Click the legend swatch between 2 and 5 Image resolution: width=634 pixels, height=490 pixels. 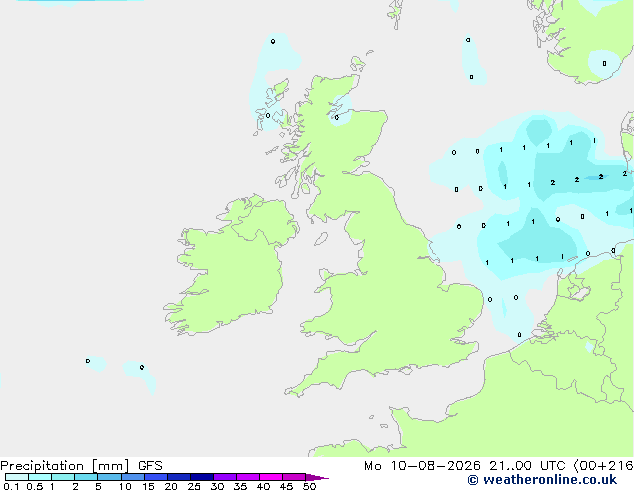[x=86, y=477]
